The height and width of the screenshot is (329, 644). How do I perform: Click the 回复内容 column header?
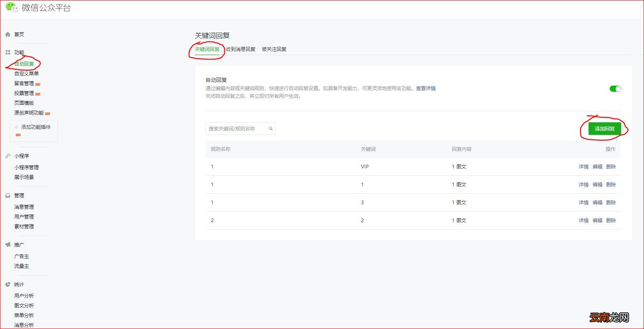click(x=462, y=149)
